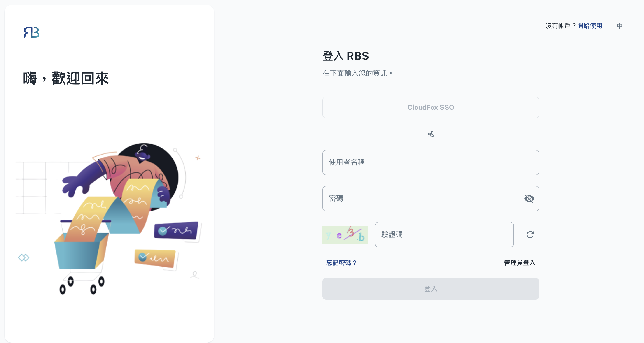This screenshot has height=343, width=644.
Task: Open the 忘記密碼？ link
Action: [341, 263]
